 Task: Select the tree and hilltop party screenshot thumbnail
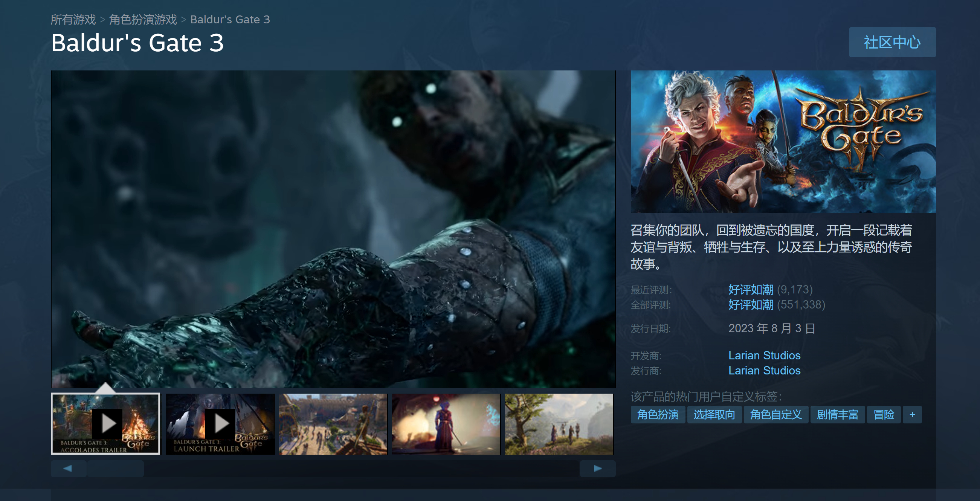point(559,424)
